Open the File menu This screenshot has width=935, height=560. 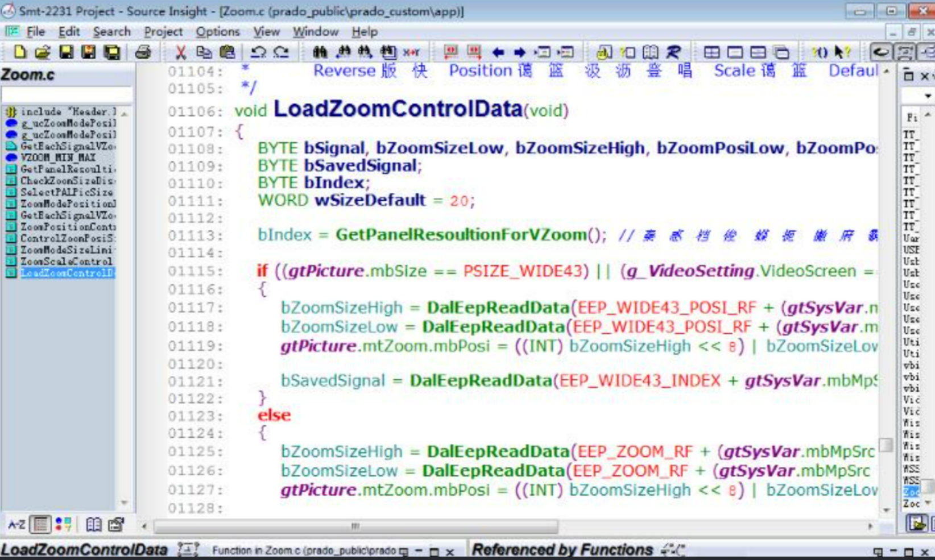click(x=35, y=32)
